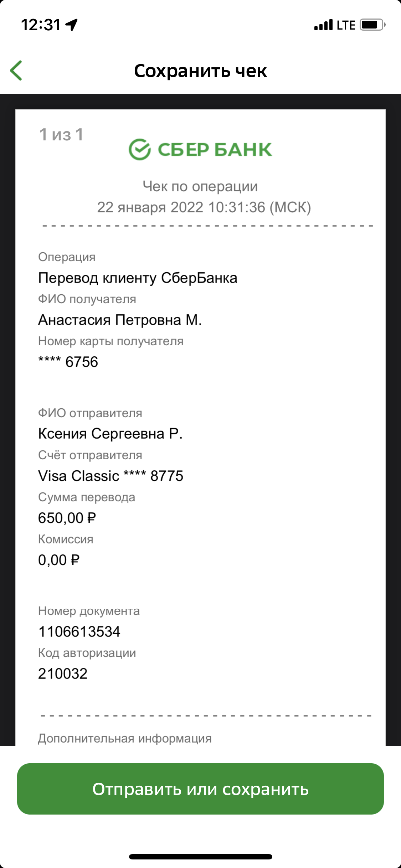Tap the LTE network indicator
The image size is (401, 868).
coord(346,25)
